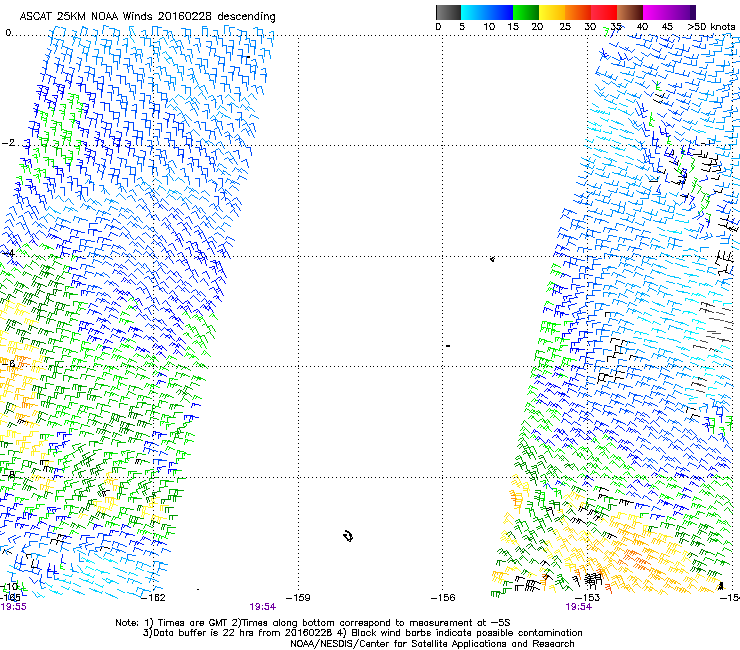Click the '>50 knots' legend label
Viewport: 740px width, 650px height.
click(711, 27)
